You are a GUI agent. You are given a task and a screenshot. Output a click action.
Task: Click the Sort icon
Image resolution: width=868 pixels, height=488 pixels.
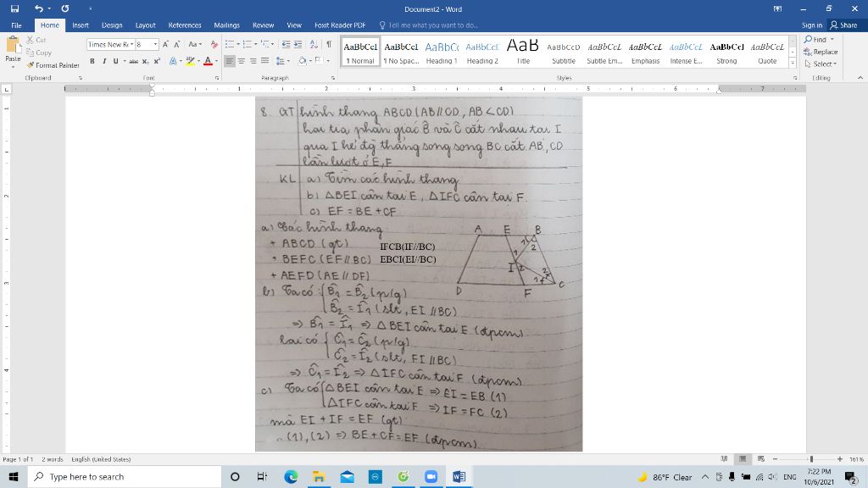tap(314, 44)
